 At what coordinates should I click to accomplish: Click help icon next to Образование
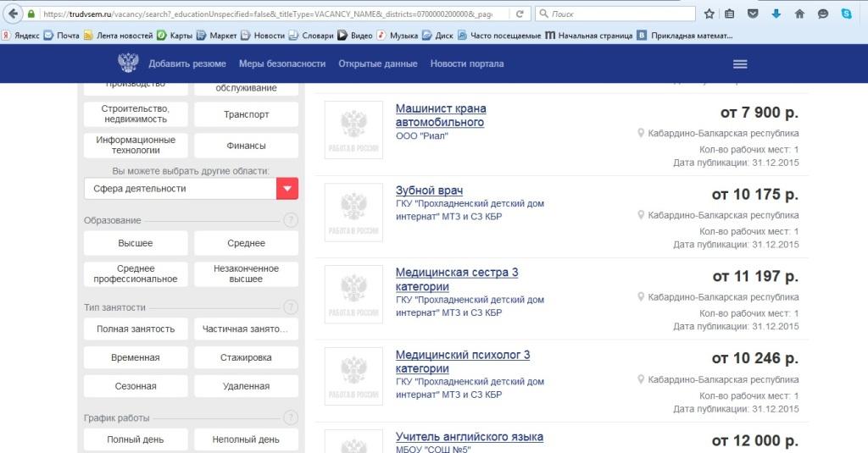tap(291, 220)
